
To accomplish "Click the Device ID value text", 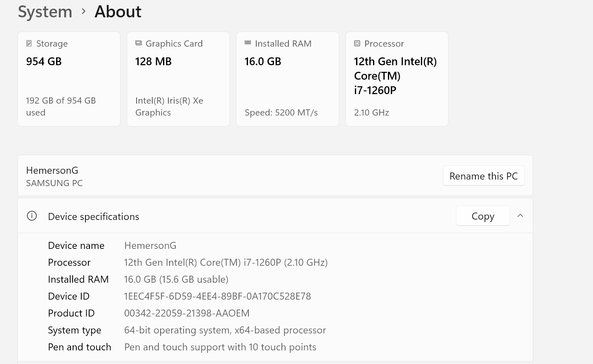I will [217, 296].
